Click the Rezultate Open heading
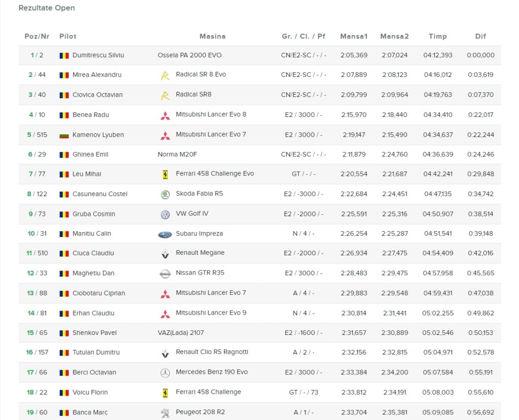 tap(47, 8)
